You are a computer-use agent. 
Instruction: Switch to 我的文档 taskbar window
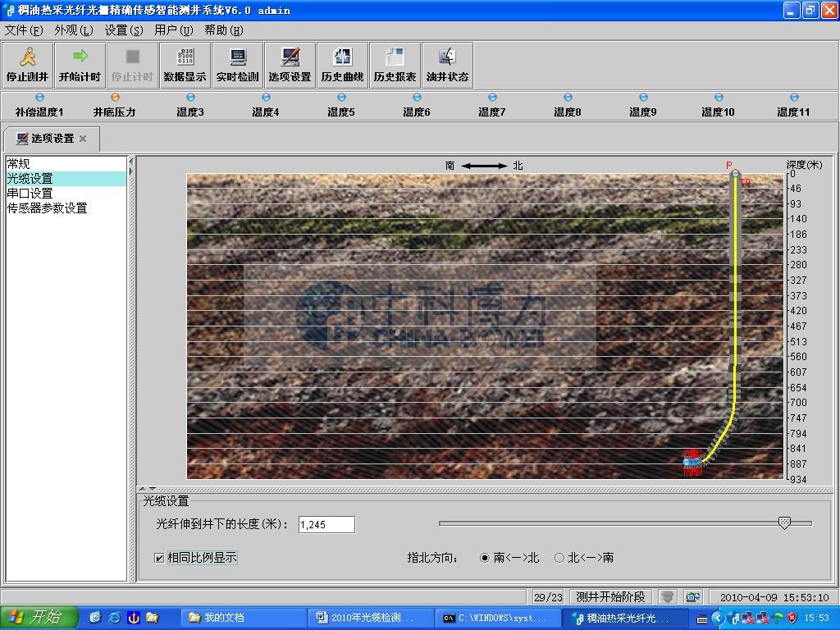pyautogui.click(x=243, y=618)
